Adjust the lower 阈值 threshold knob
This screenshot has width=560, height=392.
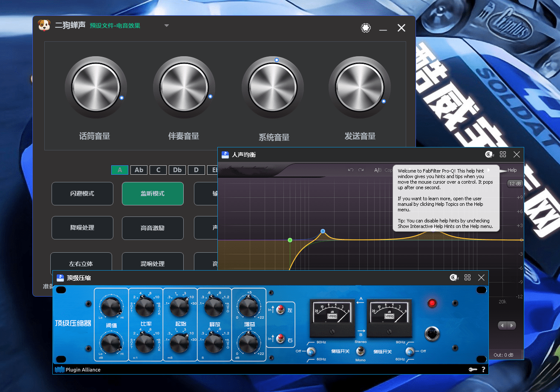(112, 343)
